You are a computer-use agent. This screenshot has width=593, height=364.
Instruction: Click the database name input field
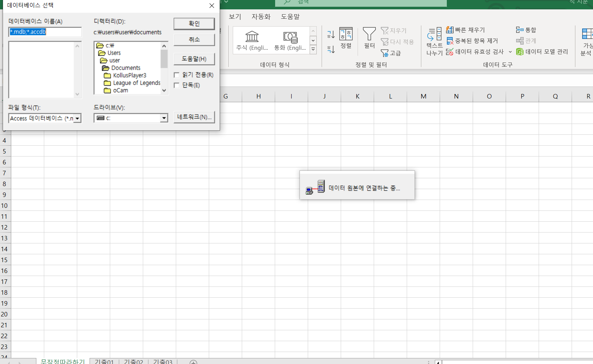(x=45, y=32)
